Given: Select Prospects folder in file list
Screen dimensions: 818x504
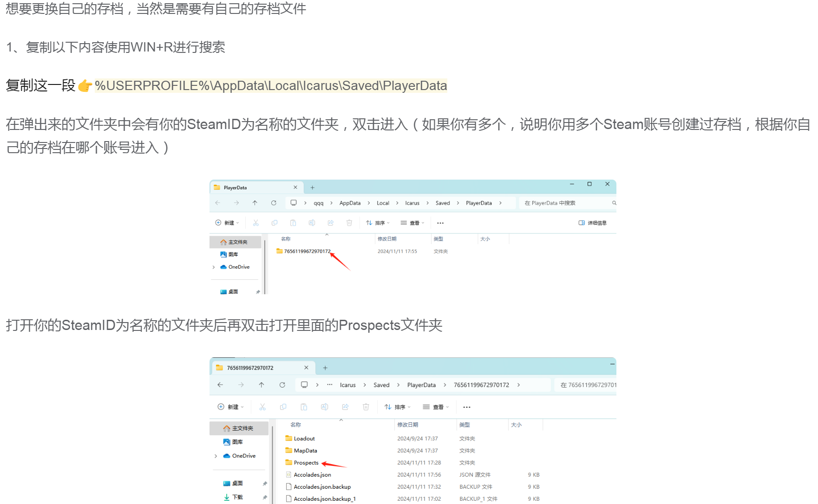Looking at the screenshot, I should pyautogui.click(x=302, y=463).
